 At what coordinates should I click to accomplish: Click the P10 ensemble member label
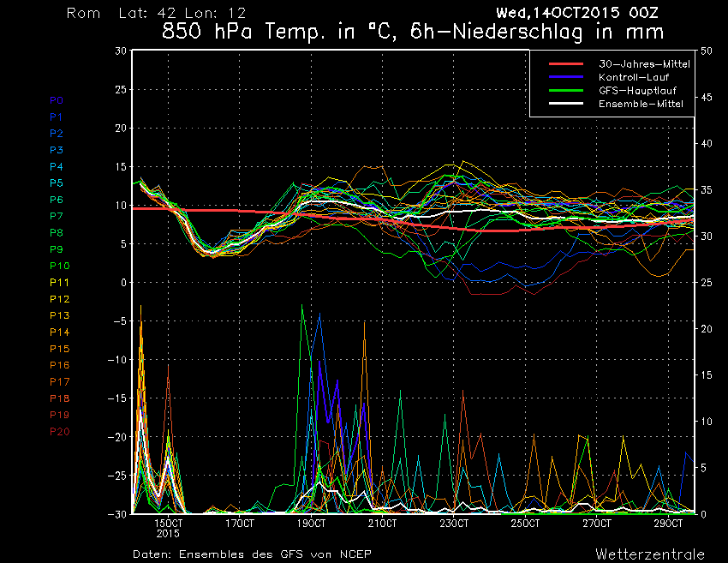pos(60,266)
